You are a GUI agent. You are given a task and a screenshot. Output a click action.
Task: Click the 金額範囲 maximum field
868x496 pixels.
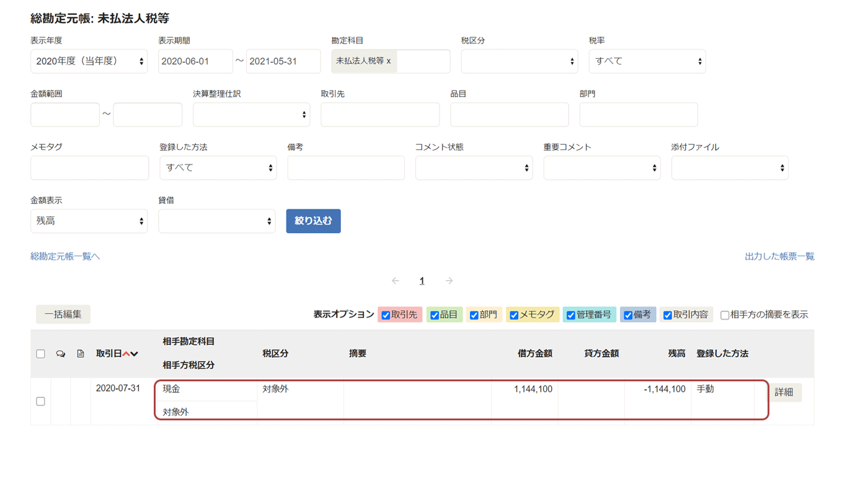pos(148,115)
